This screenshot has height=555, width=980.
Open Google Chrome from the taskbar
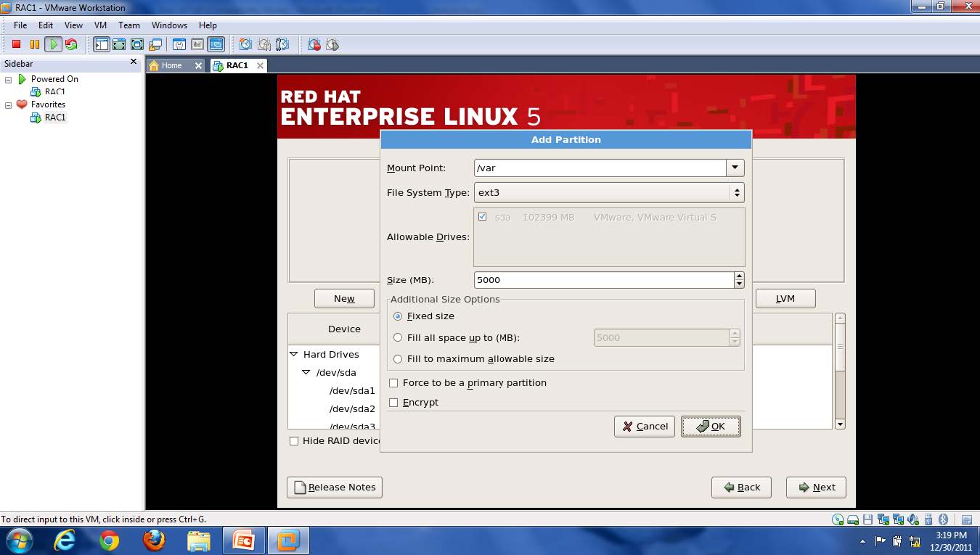pyautogui.click(x=110, y=540)
